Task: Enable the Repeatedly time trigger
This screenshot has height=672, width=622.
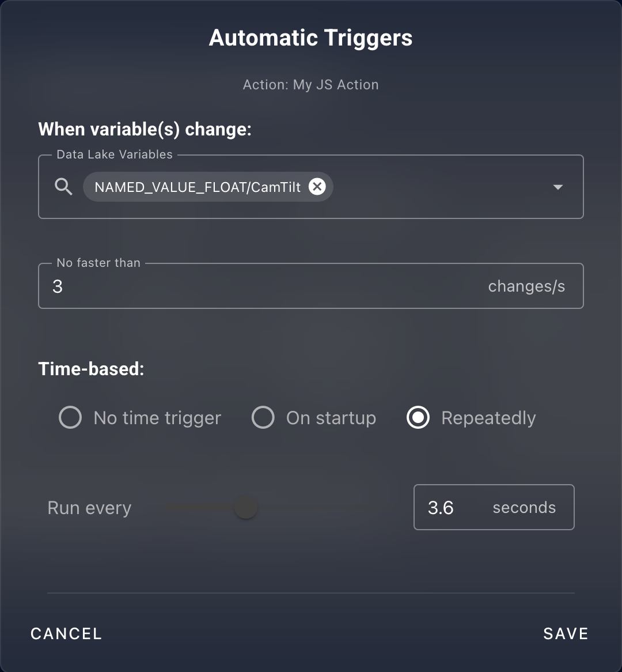Action: click(418, 418)
